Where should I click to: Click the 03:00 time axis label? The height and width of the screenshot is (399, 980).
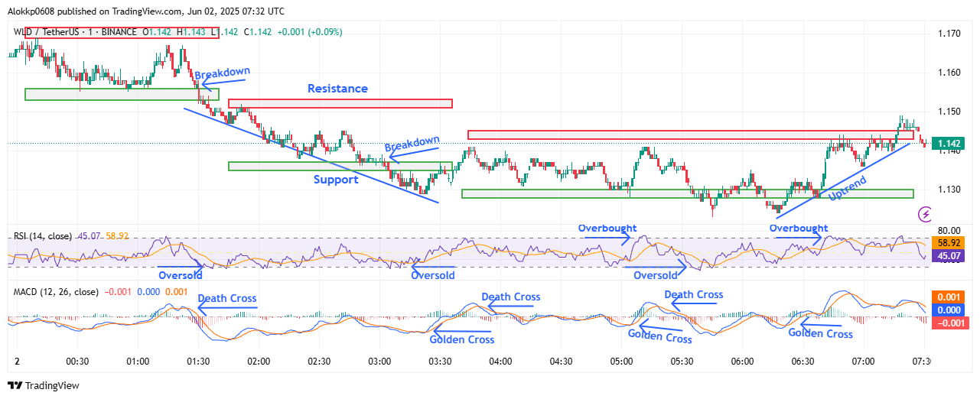379,361
